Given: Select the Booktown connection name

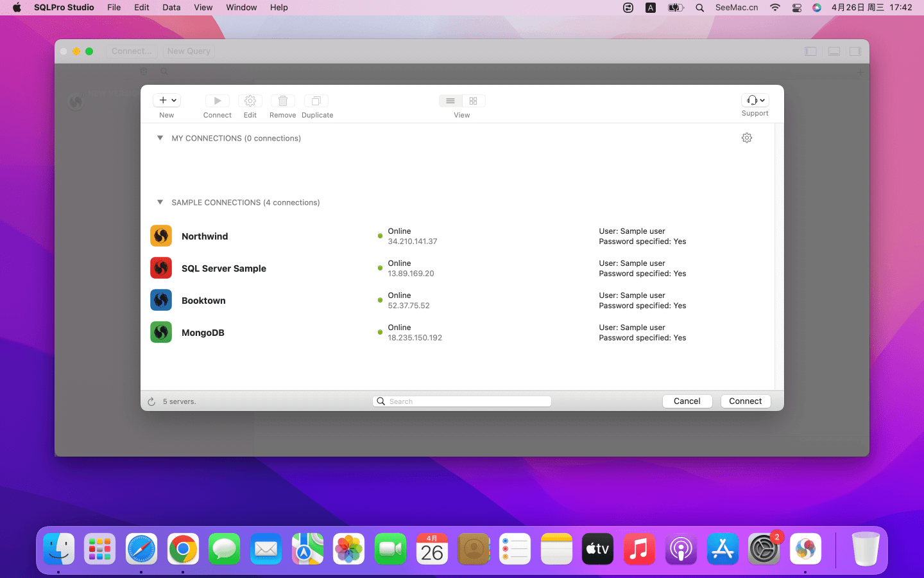Looking at the screenshot, I should click(203, 301).
